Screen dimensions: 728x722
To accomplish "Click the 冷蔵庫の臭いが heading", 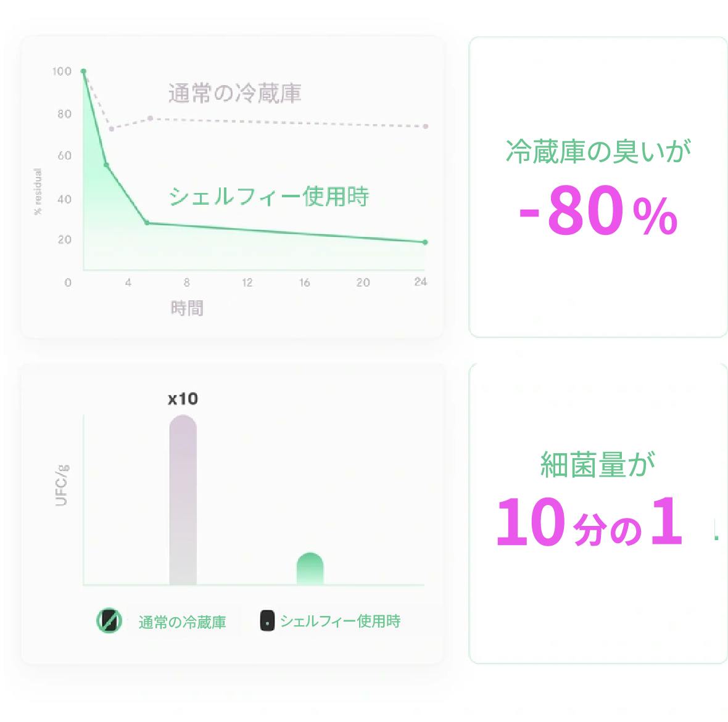I will 598,151.
